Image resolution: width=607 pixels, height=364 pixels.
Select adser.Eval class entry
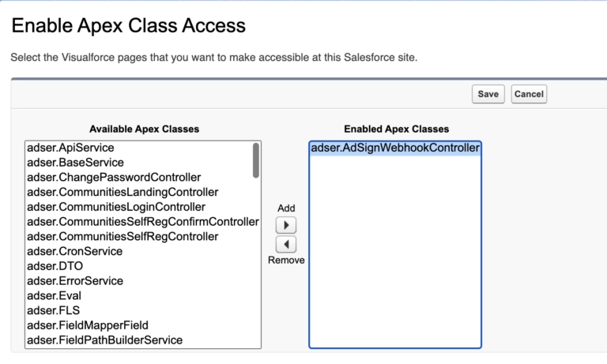(x=54, y=295)
